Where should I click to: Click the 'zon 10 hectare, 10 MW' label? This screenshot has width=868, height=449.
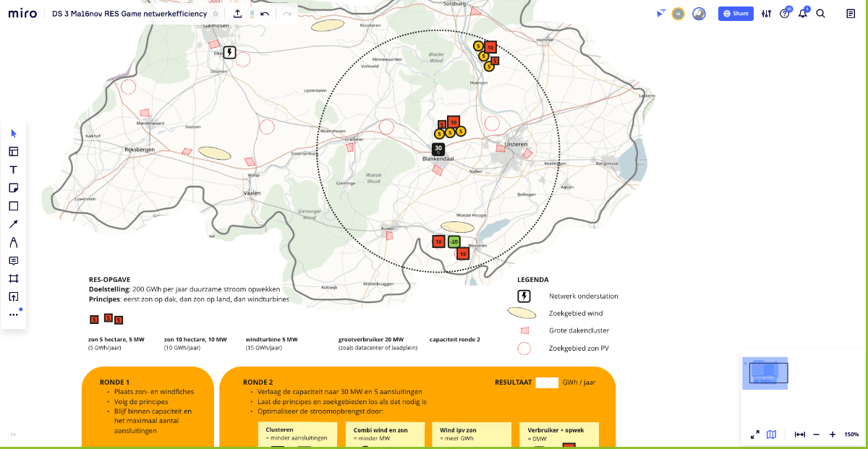pyautogui.click(x=195, y=339)
